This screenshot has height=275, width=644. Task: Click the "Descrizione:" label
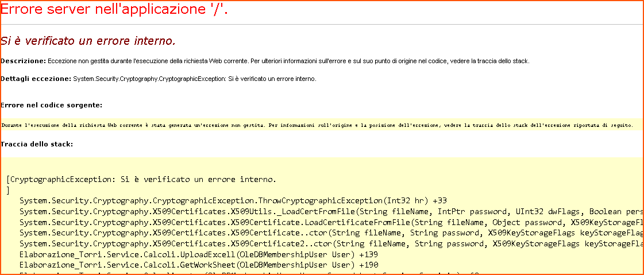(24, 61)
